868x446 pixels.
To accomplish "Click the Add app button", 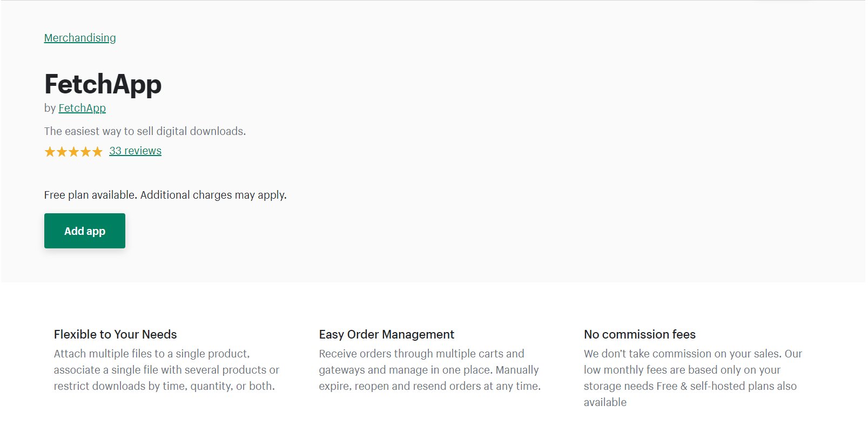I will pyautogui.click(x=85, y=231).
